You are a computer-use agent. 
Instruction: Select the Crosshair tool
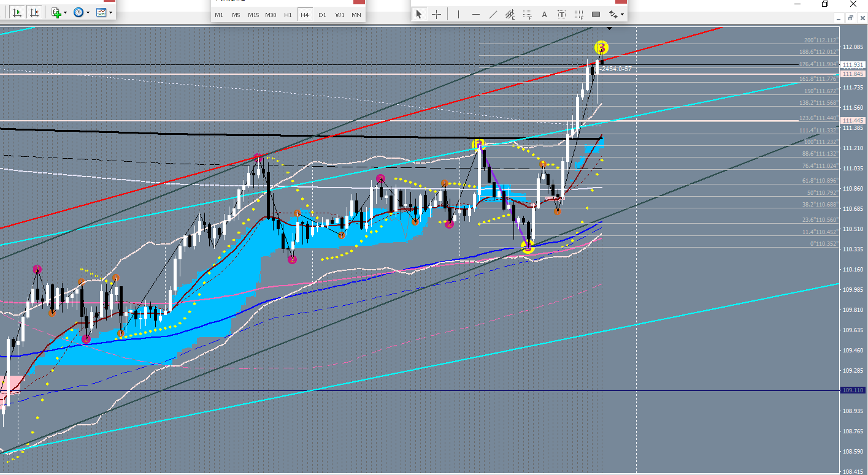pos(437,14)
